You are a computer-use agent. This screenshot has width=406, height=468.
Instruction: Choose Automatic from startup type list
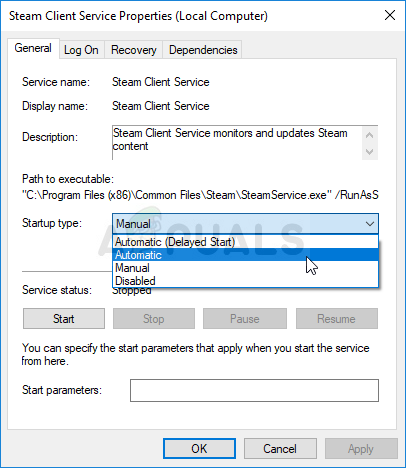point(245,255)
